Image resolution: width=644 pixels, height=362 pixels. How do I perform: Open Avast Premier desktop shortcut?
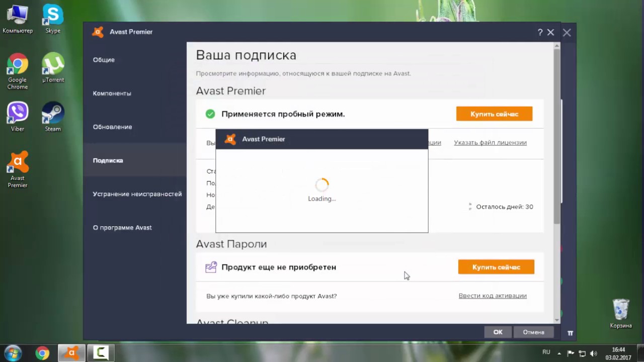[18, 170]
